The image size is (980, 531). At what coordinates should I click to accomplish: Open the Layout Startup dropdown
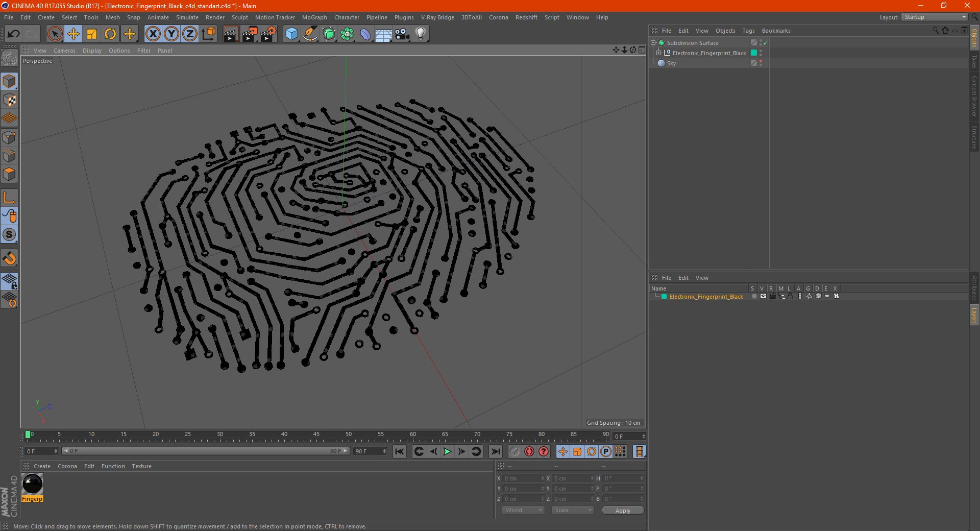click(x=935, y=17)
